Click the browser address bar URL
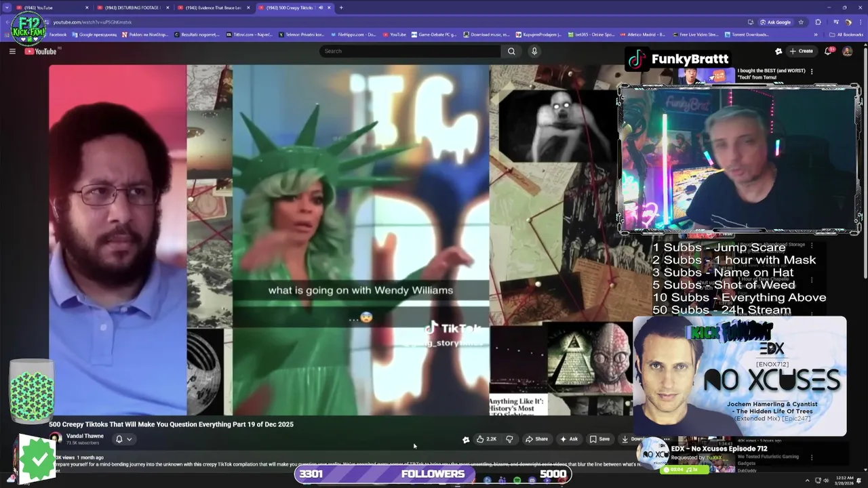This screenshot has width=868, height=488. (x=92, y=22)
